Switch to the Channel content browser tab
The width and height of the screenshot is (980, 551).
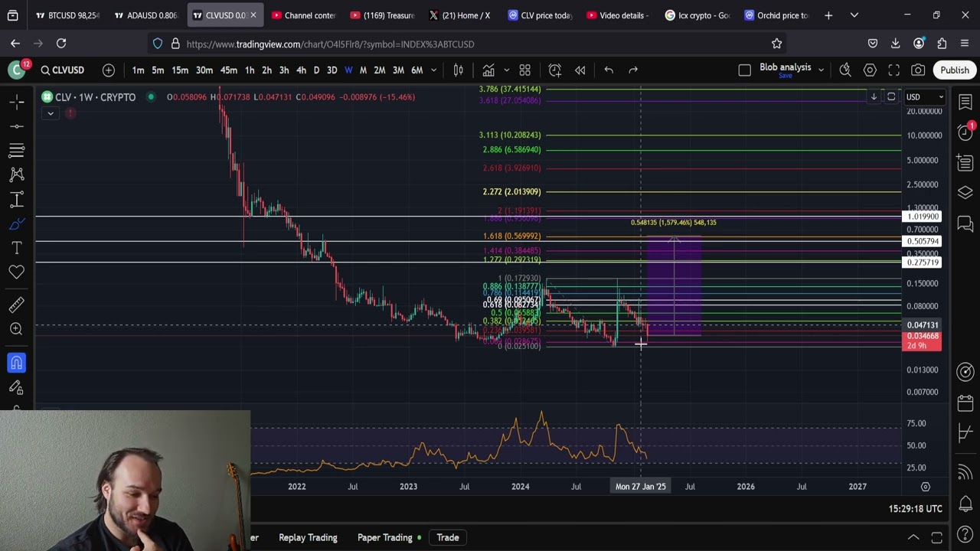coord(303,15)
